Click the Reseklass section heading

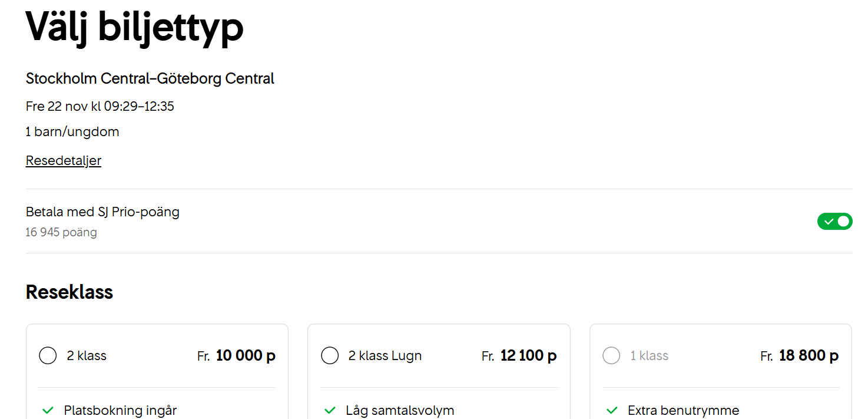coord(69,292)
